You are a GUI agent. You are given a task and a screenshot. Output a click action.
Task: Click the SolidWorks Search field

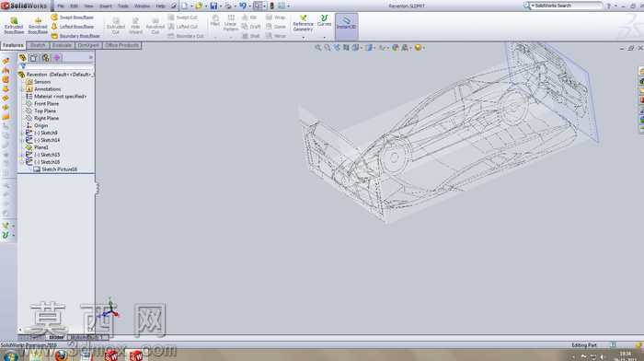(x=567, y=6)
